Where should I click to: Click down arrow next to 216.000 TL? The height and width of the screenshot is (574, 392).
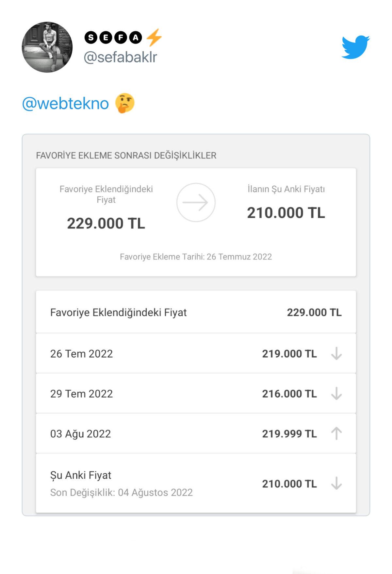click(x=336, y=394)
